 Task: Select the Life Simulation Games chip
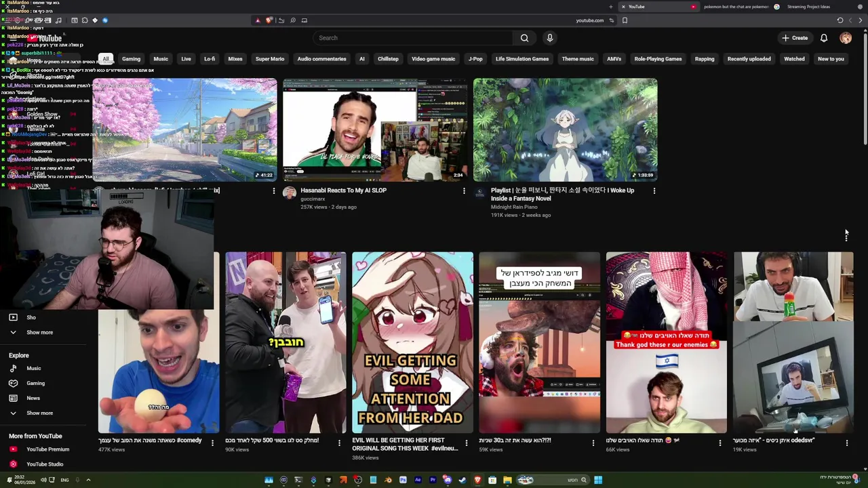[x=522, y=59]
